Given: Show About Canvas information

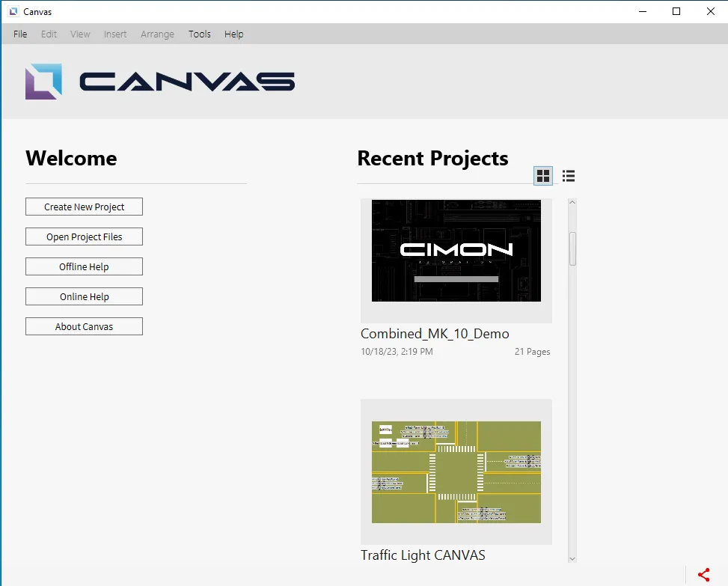Looking at the screenshot, I should tap(84, 326).
